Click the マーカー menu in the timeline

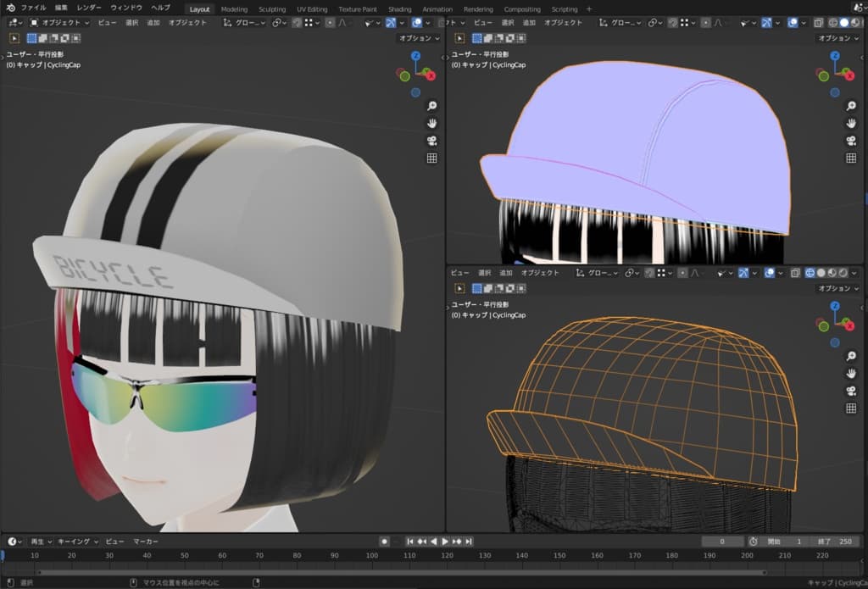click(x=146, y=541)
